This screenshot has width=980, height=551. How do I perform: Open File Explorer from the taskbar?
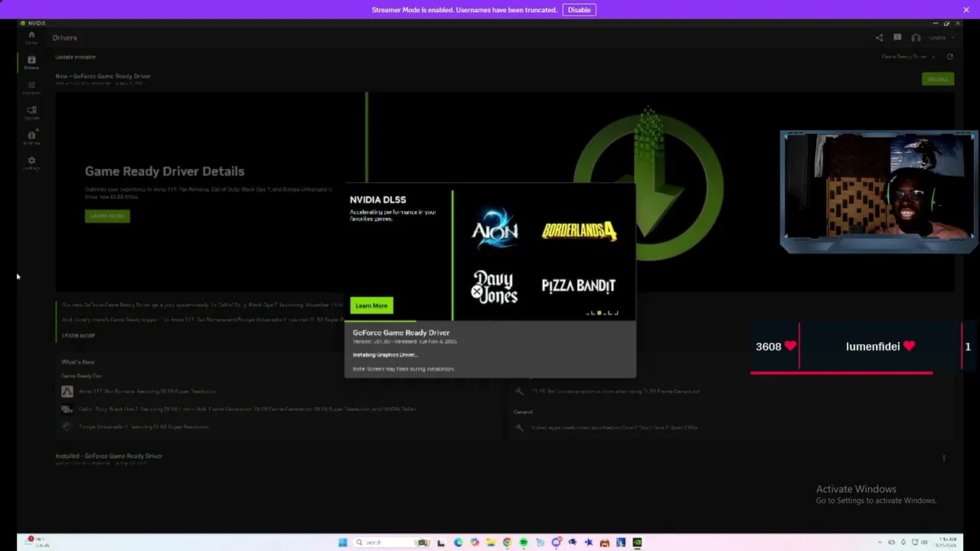491,543
